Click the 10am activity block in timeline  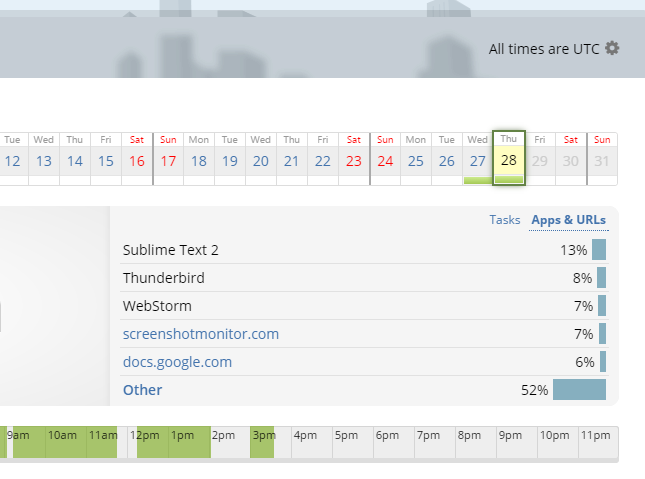tap(66, 442)
